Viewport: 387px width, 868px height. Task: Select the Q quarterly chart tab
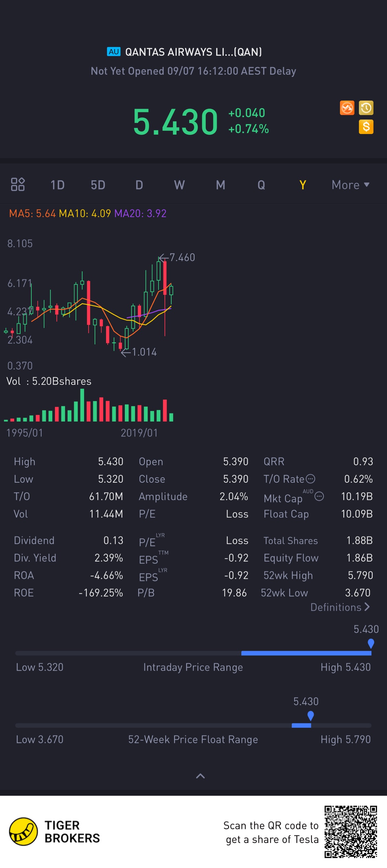261,185
